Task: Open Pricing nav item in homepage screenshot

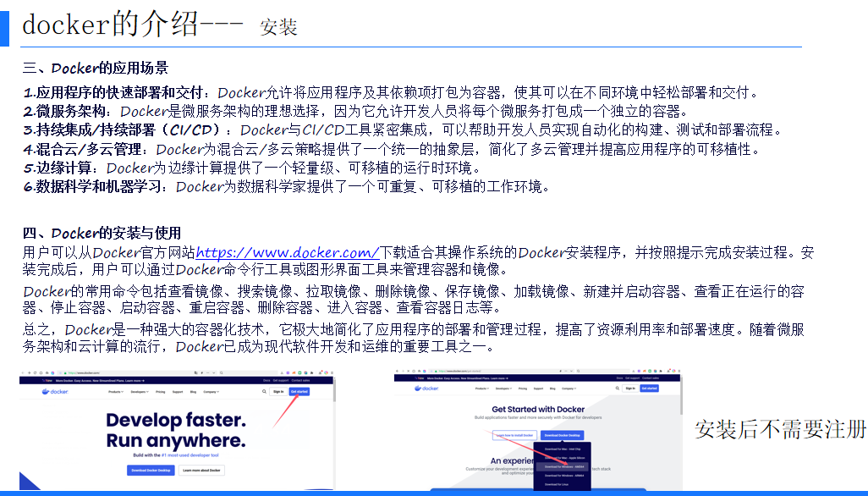Action: pos(161,391)
